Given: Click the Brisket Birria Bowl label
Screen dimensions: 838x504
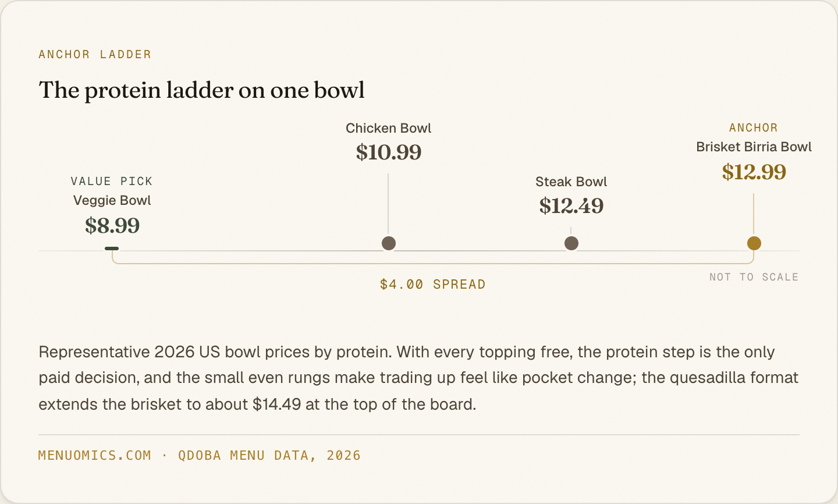Looking at the screenshot, I should (754, 147).
